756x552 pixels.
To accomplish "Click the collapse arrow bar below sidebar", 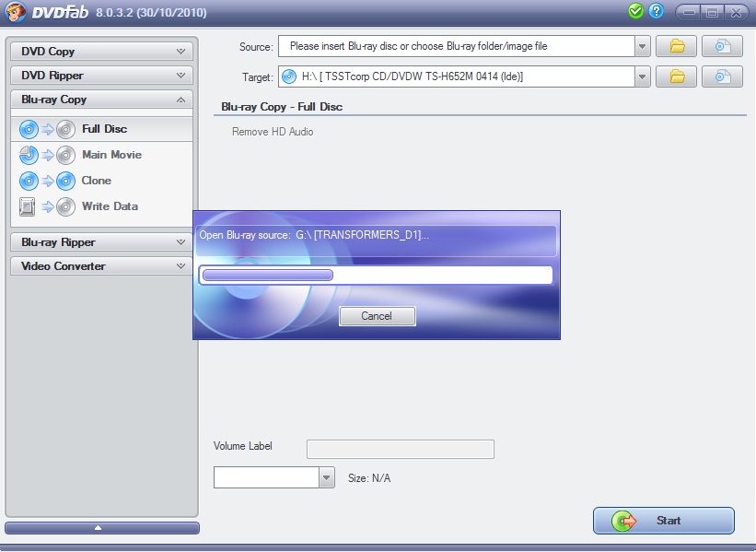I will (x=101, y=527).
